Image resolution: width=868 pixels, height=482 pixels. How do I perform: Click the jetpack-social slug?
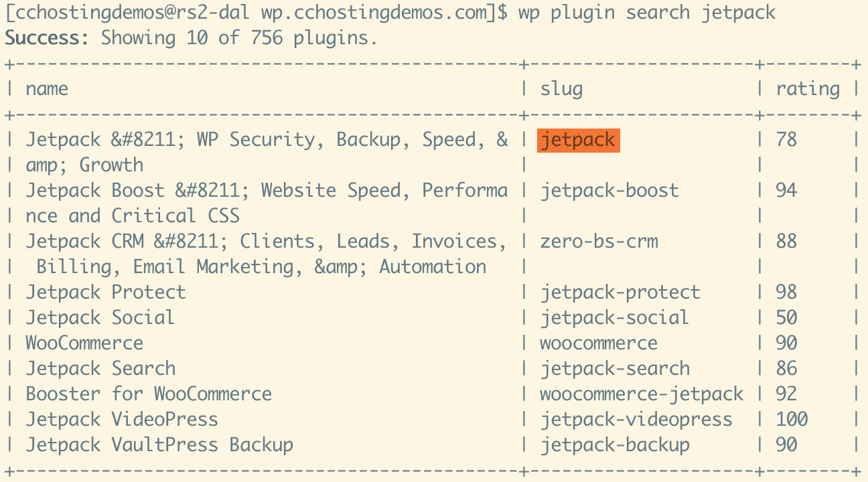(615, 317)
